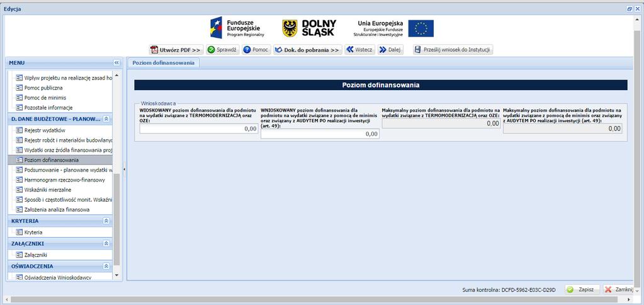Click the menu scrollbar up arrow
The width and height of the screenshot is (644, 305).
point(116,75)
